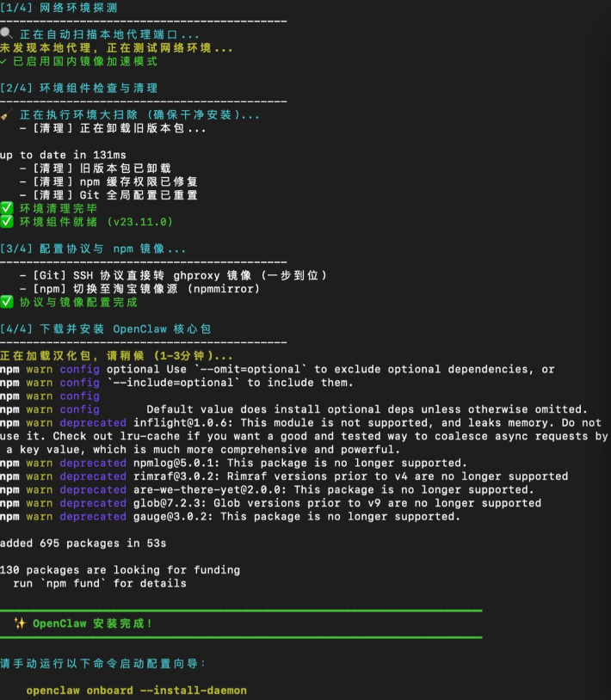611x700 pixels.
Task: Click green check box icon beside 环境清理完毕
Action: 7,208
